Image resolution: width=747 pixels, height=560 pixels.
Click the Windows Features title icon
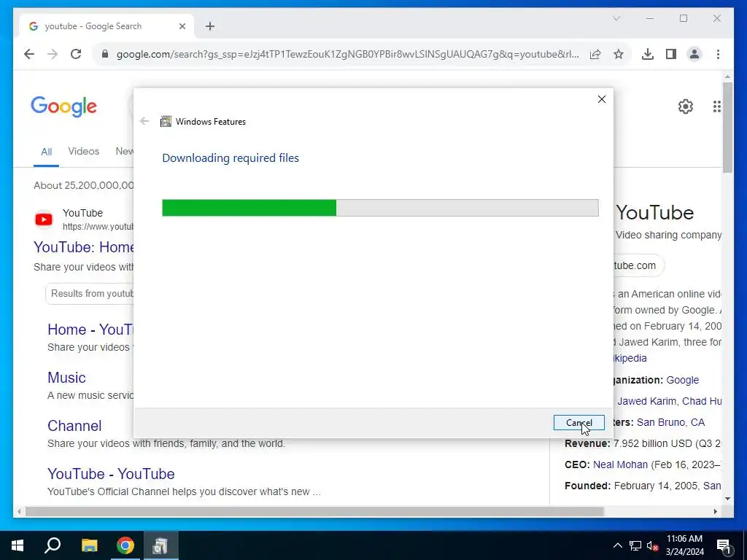click(166, 122)
